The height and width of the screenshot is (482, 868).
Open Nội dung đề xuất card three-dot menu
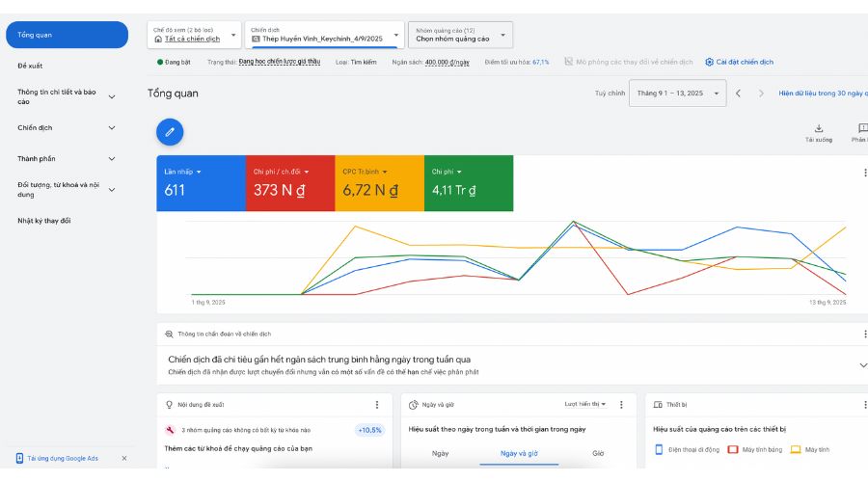click(377, 405)
